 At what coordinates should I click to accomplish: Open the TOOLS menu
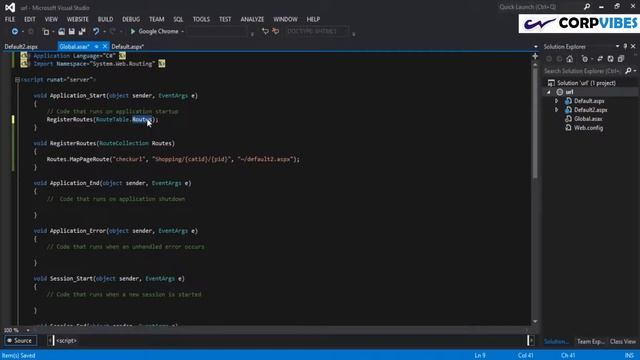point(201,19)
